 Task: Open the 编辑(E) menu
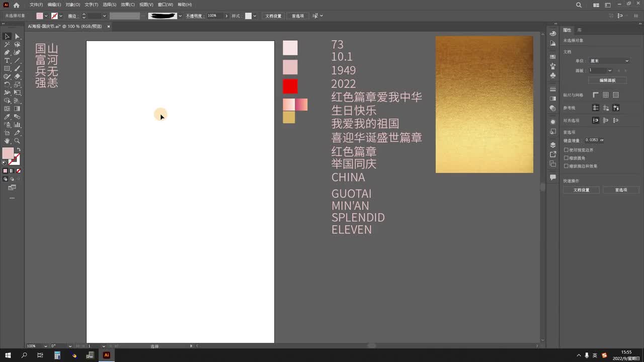[x=54, y=5]
